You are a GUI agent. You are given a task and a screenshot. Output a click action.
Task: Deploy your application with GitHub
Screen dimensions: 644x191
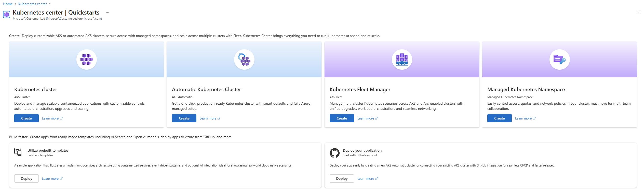342,178
